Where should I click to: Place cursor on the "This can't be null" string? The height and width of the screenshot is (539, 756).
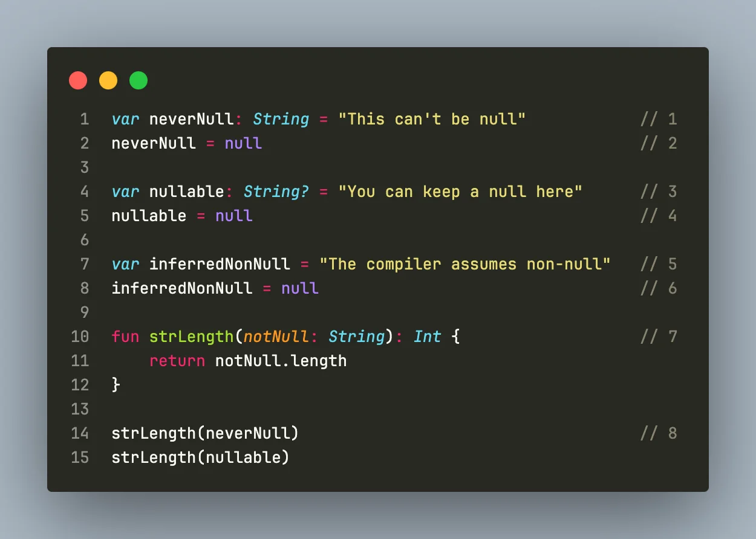click(x=432, y=119)
